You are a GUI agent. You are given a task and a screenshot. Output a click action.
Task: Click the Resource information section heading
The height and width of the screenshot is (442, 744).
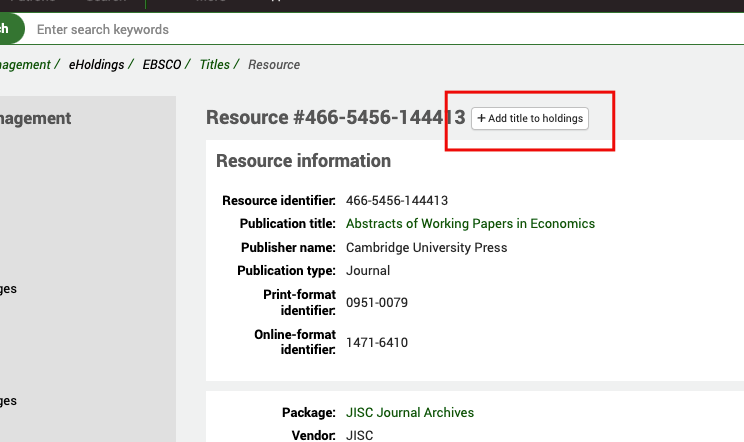(x=303, y=161)
